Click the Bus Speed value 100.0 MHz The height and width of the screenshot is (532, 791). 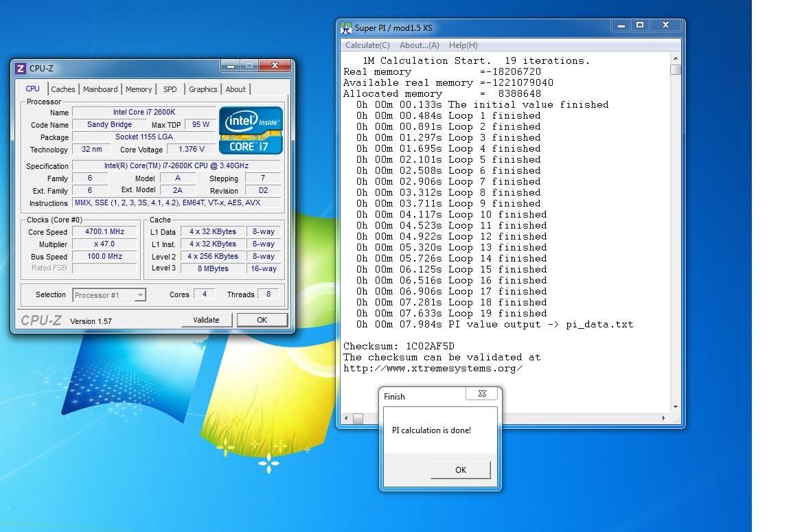pyautogui.click(x=104, y=256)
